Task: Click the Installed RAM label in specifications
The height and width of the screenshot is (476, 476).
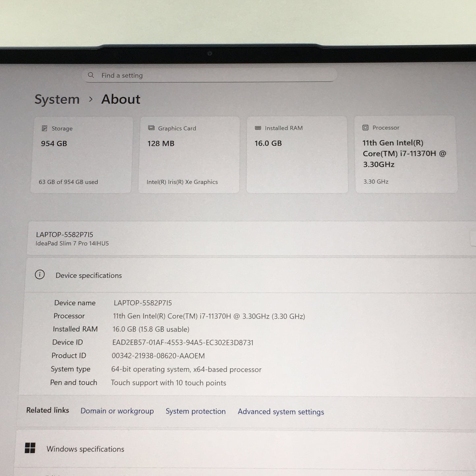Action: point(75,329)
